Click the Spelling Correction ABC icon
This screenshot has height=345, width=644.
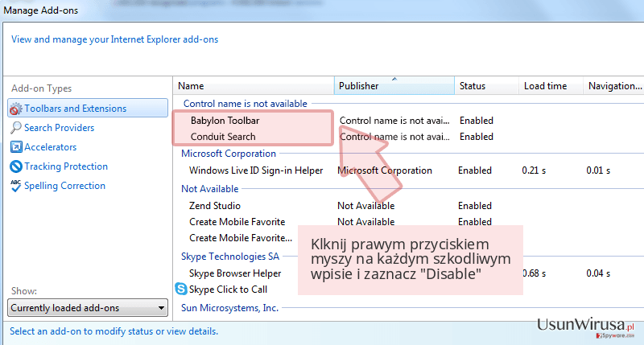click(15, 186)
